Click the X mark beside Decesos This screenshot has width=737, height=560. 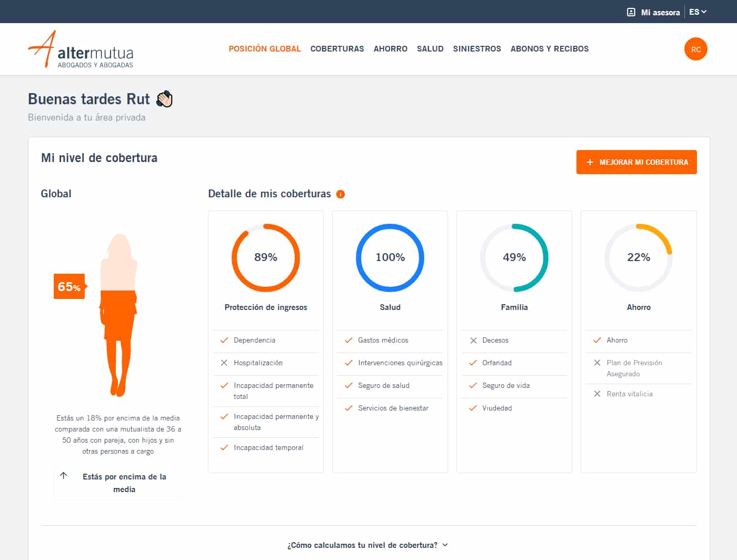(473, 340)
